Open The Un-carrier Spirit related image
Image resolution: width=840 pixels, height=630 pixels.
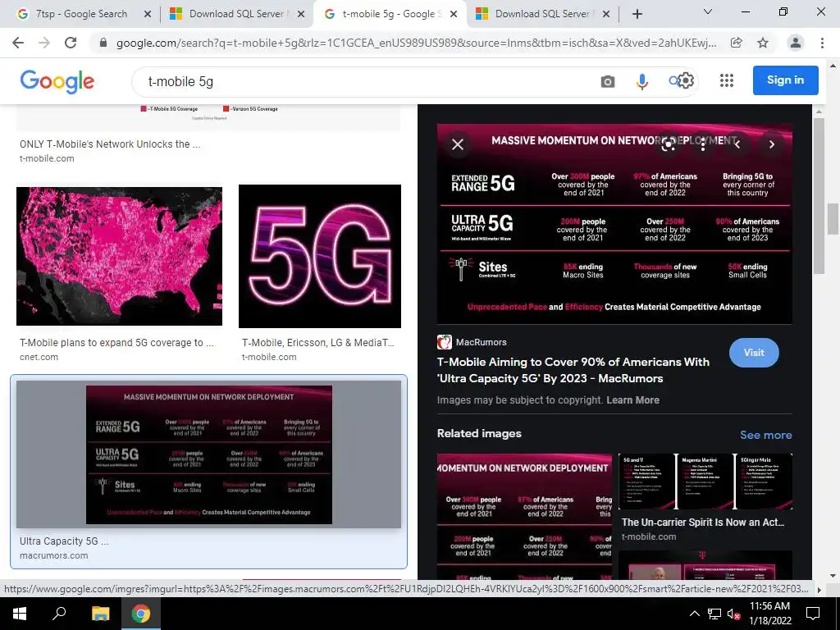pyautogui.click(x=705, y=481)
